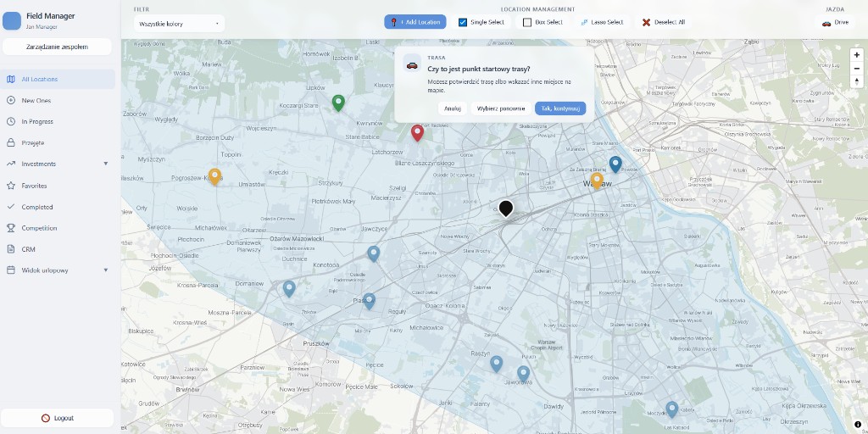Click the star icon for Favorites

click(10, 186)
